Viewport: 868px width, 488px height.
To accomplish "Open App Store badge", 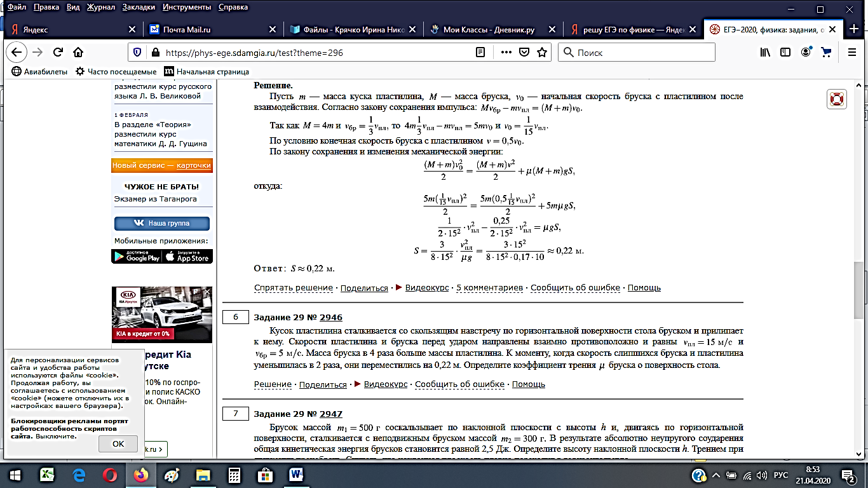I will point(189,256).
